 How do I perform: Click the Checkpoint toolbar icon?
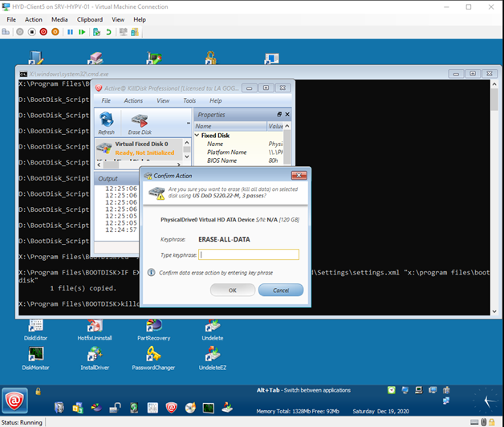96,32
